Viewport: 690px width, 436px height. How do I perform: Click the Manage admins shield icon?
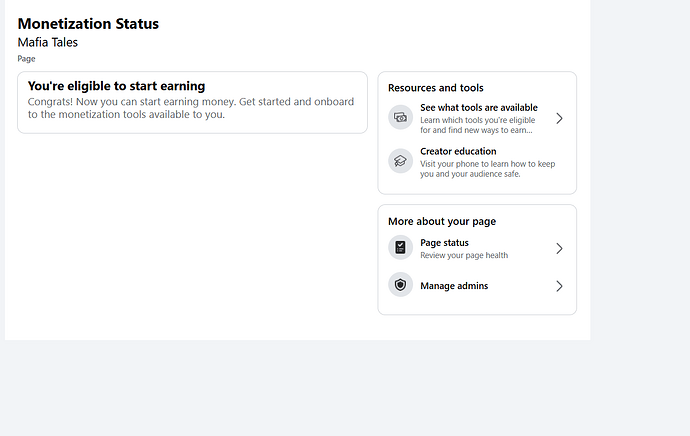pyautogui.click(x=401, y=285)
